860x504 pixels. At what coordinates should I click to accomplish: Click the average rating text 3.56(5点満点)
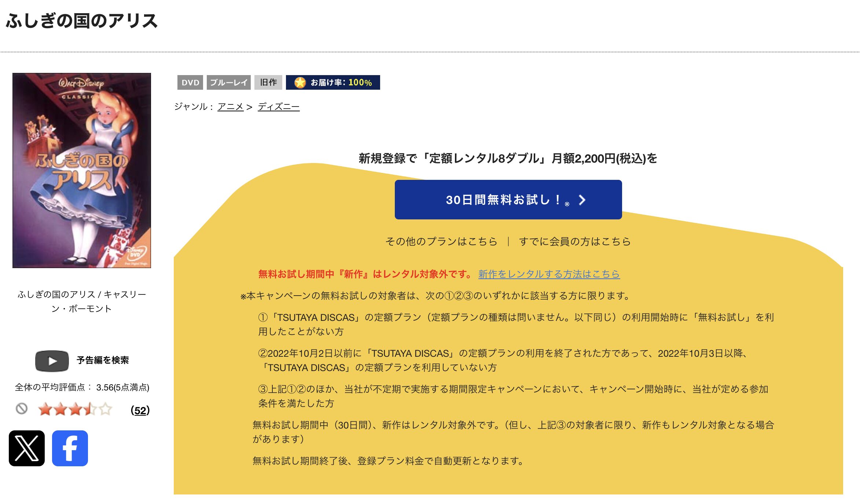123,388
